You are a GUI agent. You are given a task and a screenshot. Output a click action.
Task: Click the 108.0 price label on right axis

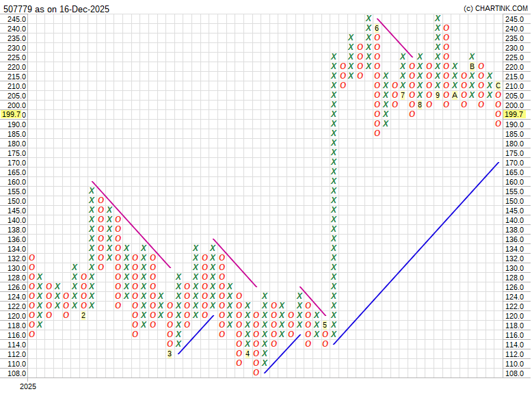click(514, 373)
